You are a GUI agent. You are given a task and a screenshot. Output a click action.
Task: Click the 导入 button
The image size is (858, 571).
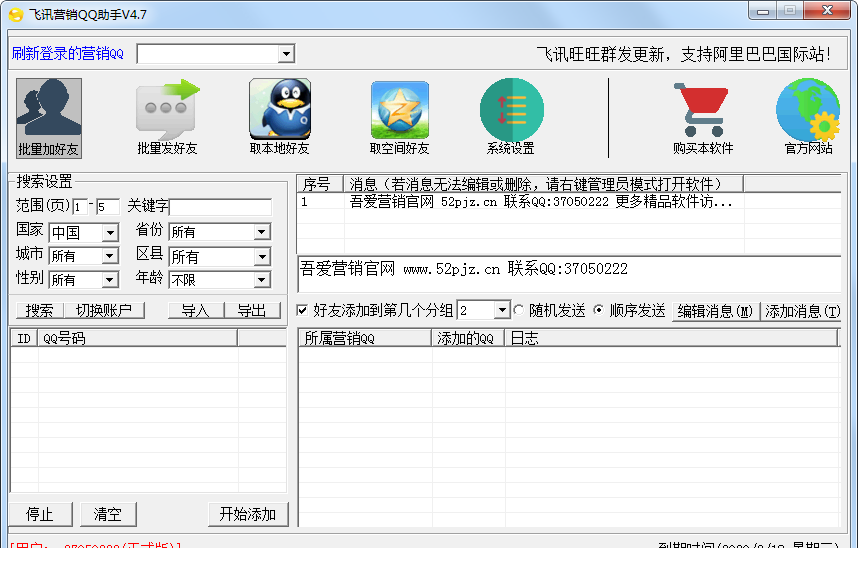point(195,311)
